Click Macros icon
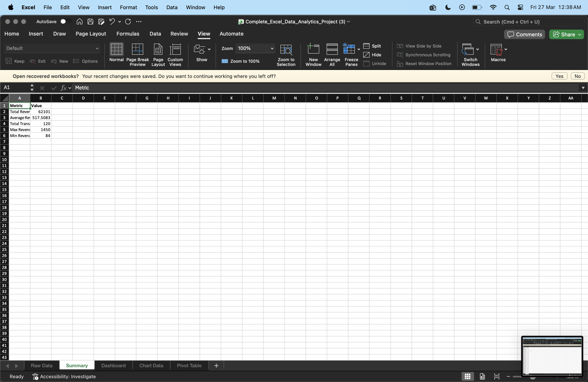Image resolution: width=588 pixels, height=382 pixels. click(496, 49)
